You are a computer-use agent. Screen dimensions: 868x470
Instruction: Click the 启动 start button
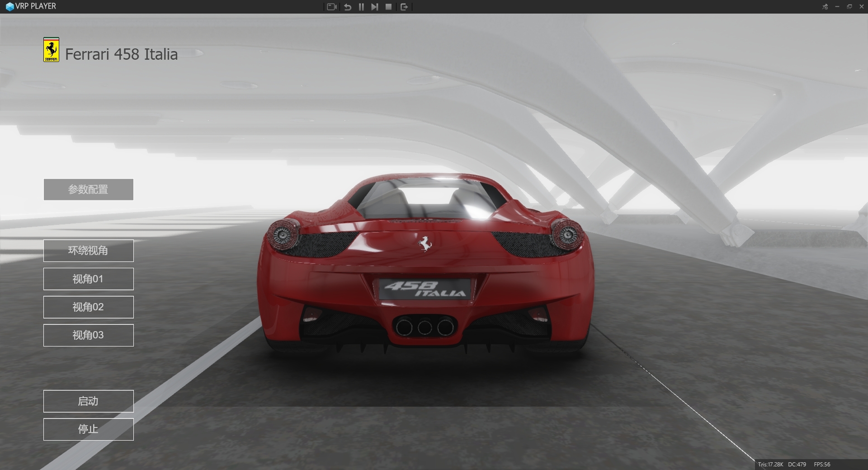(x=89, y=401)
